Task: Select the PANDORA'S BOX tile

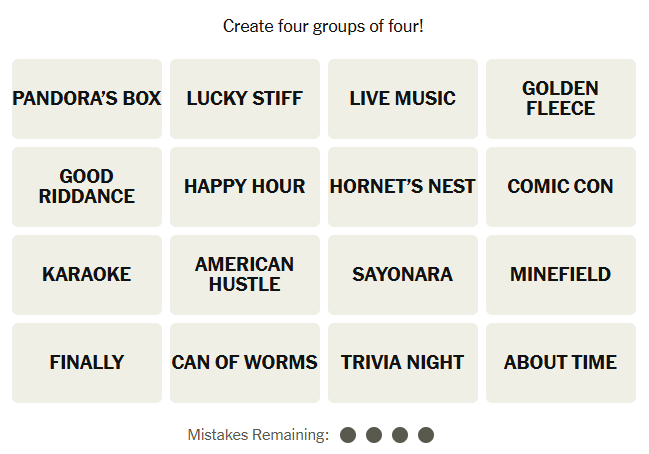Action: pyautogui.click(x=87, y=99)
